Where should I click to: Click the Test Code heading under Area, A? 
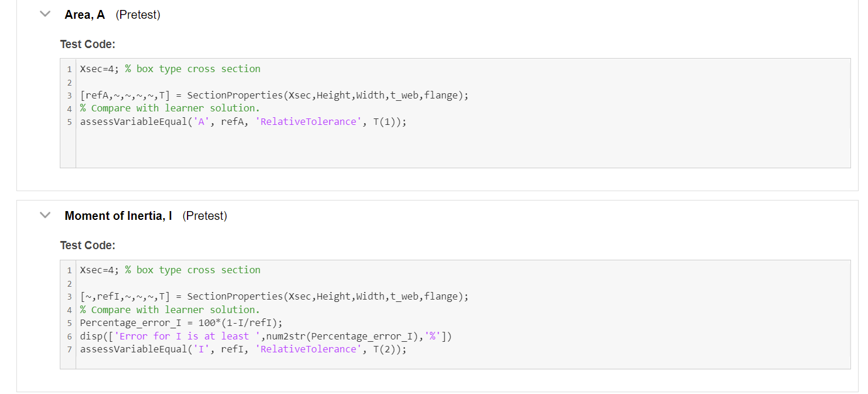pyautogui.click(x=88, y=44)
